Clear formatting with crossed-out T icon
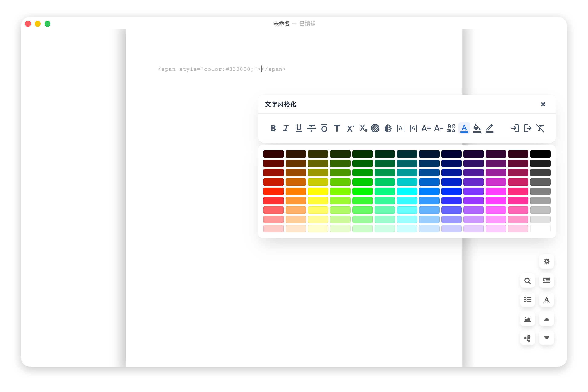The width and height of the screenshot is (588, 392). tap(540, 128)
